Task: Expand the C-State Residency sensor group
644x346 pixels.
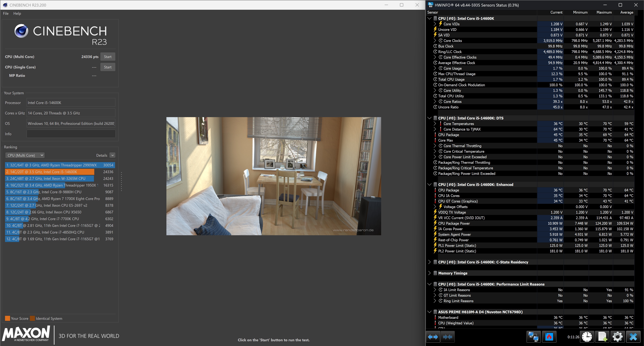Action: tap(429, 262)
